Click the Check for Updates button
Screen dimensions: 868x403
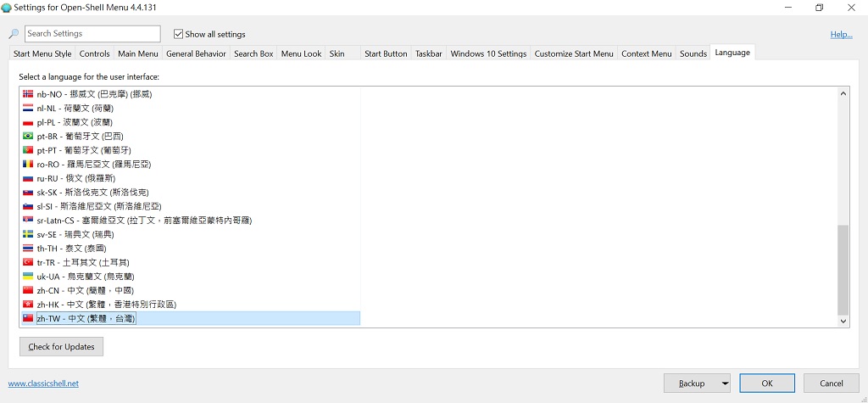tap(61, 346)
